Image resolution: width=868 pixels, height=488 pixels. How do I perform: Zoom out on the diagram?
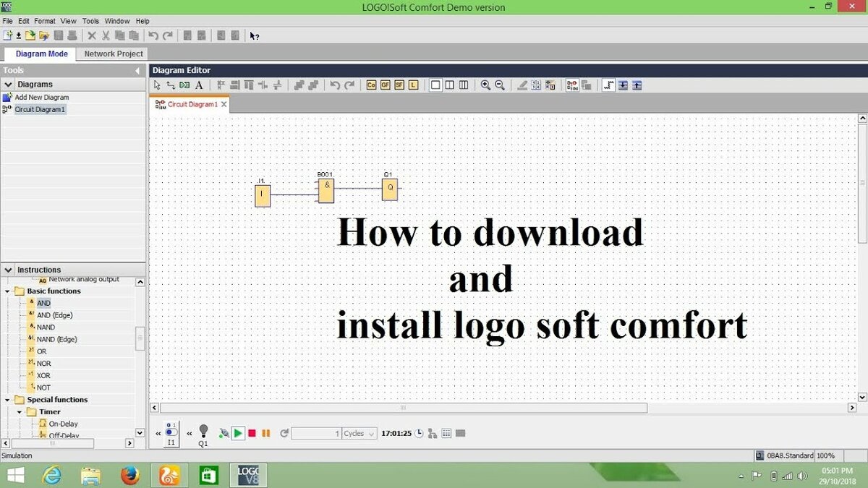[499, 85]
